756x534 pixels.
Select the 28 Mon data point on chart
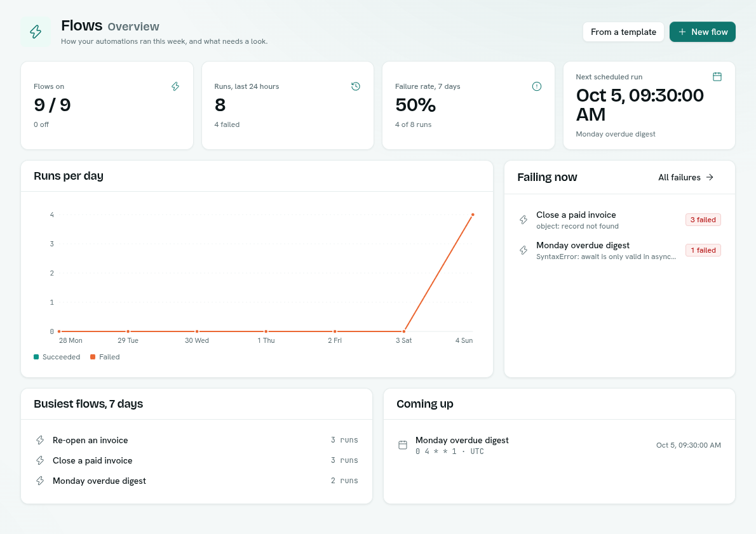(59, 331)
